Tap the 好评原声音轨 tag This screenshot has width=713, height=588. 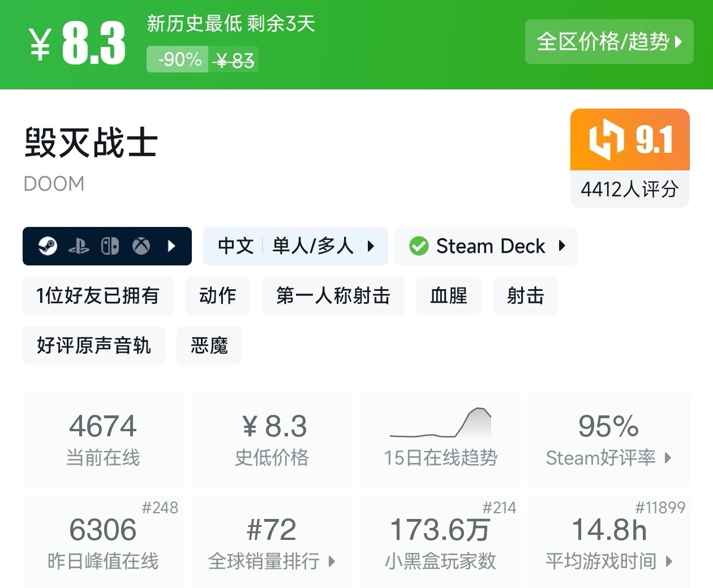pyautogui.click(x=94, y=345)
